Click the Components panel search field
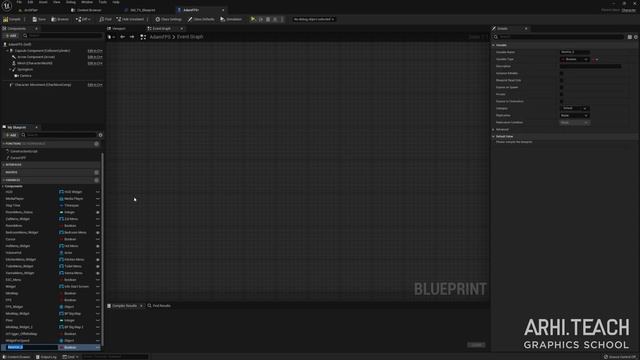Image resolution: width=640 pixels, height=360 pixels. [62, 36]
